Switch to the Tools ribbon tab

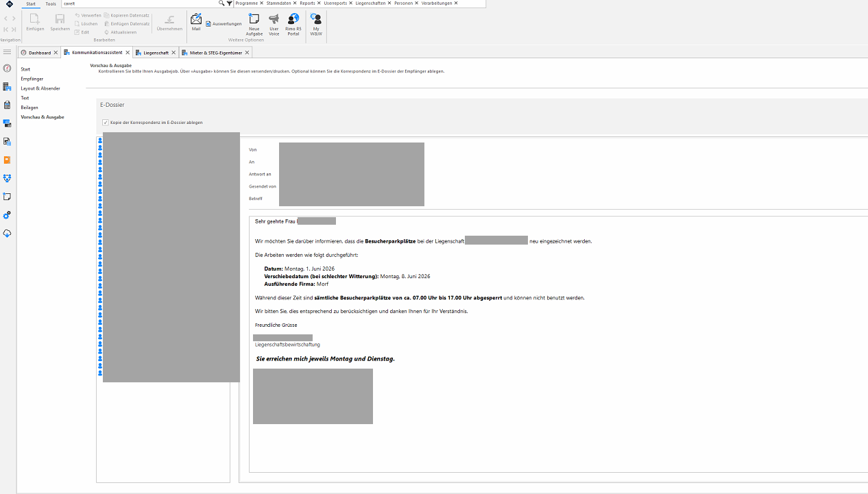pos(51,3)
